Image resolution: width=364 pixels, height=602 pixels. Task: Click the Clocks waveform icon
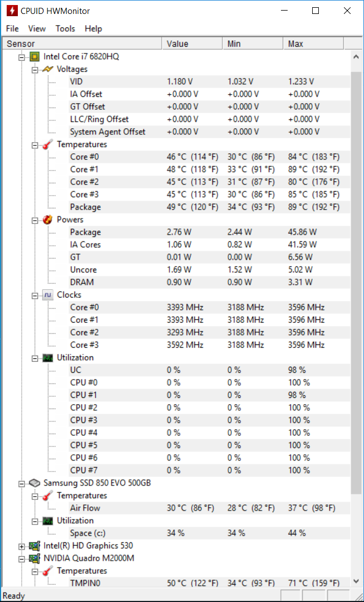(x=47, y=295)
